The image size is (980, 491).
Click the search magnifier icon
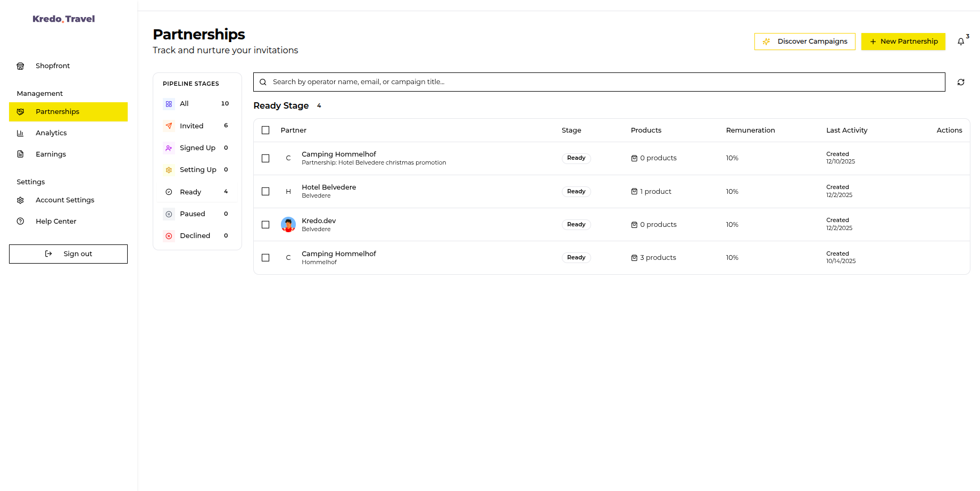click(x=263, y=81)
